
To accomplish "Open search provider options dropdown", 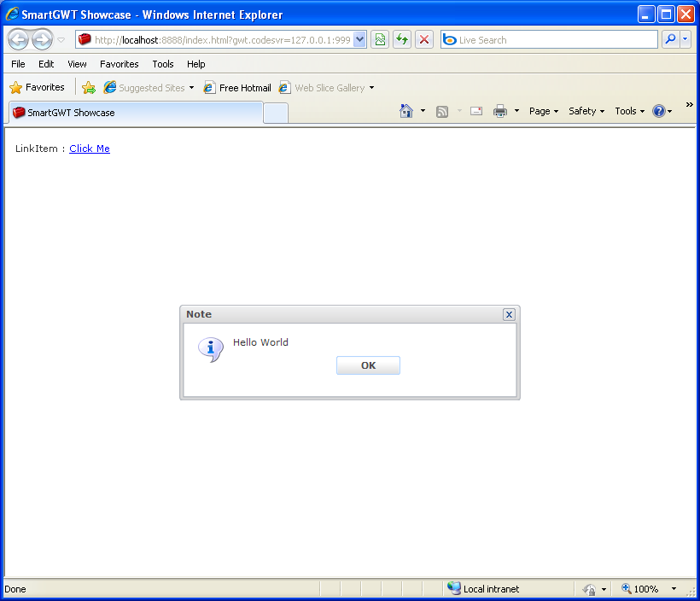I will tap(685, 39).
